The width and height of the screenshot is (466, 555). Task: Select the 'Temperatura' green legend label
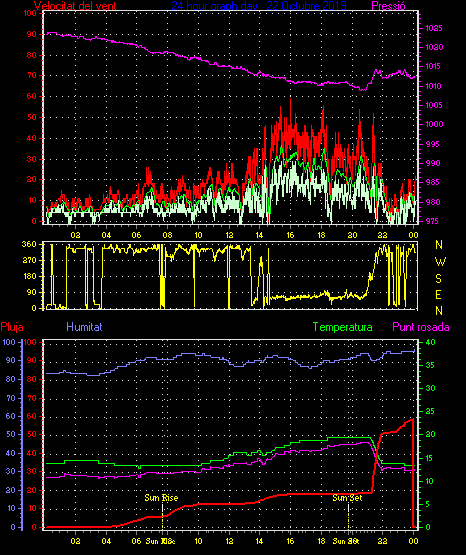tap(343, 327)
